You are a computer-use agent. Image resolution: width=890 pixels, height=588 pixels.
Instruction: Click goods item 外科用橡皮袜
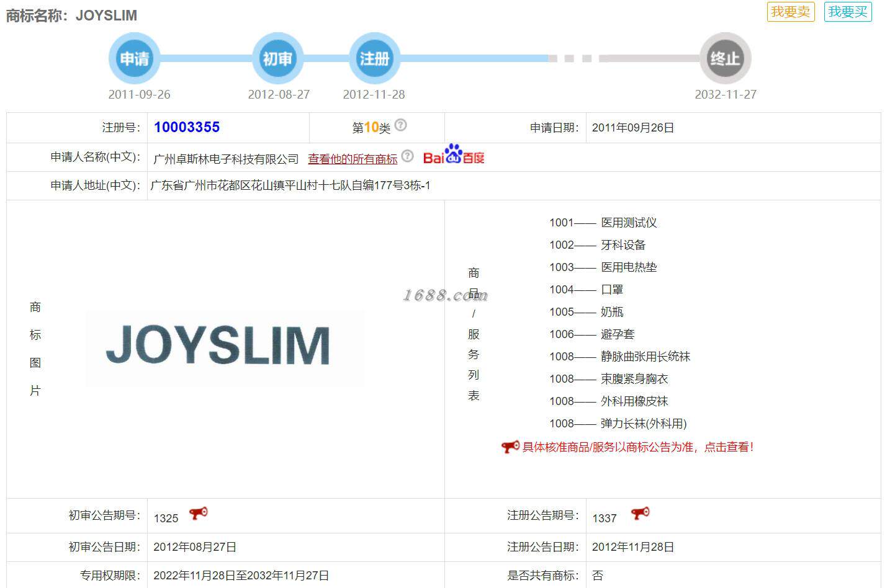click(608, 401)
